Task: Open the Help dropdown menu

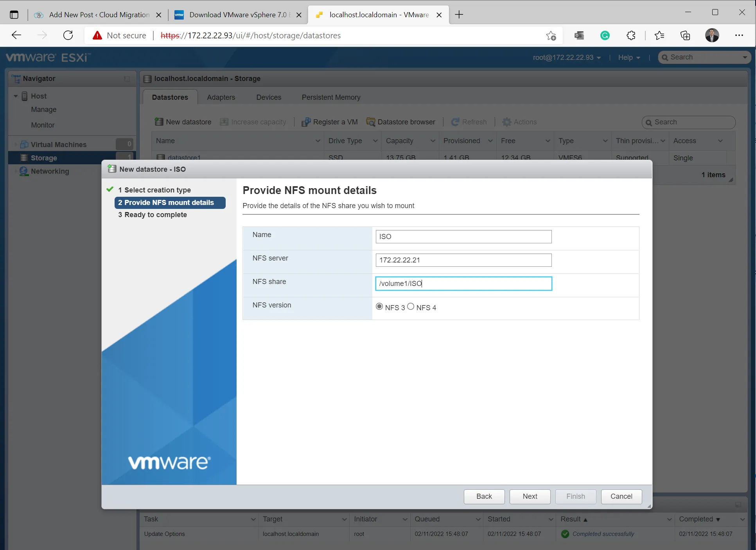Action: (x=629, y=58)
